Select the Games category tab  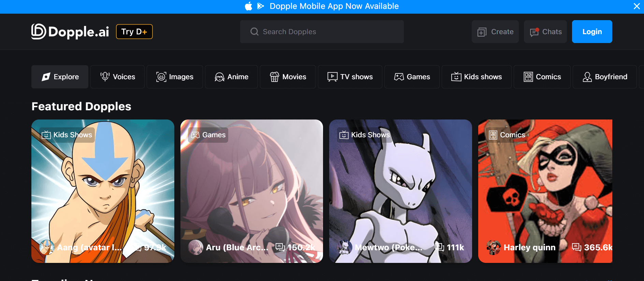click(412, 77)
